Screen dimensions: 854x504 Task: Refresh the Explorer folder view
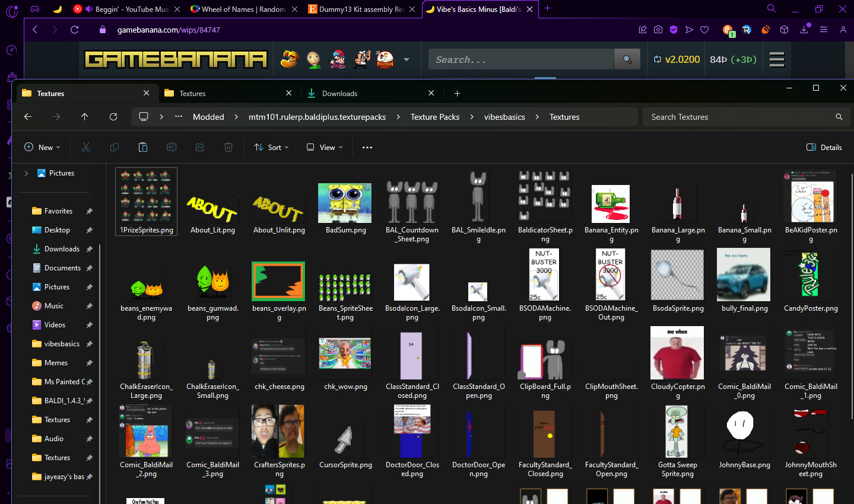coord(113,117)
